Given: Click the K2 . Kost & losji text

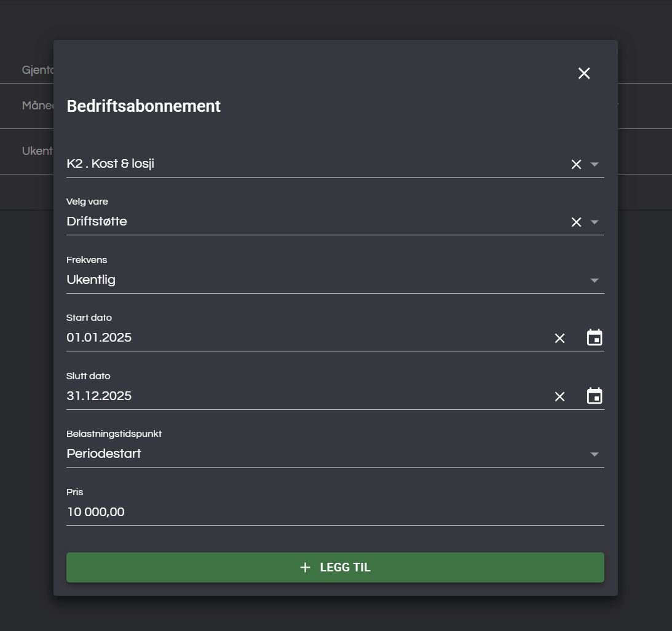Looking at the screenshot, I should pos(110,164).
